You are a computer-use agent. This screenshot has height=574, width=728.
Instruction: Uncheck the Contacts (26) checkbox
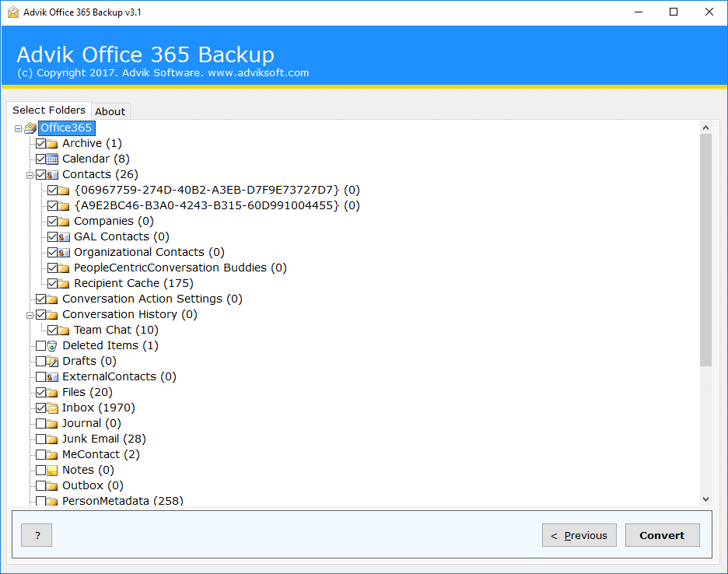(41, 175)
